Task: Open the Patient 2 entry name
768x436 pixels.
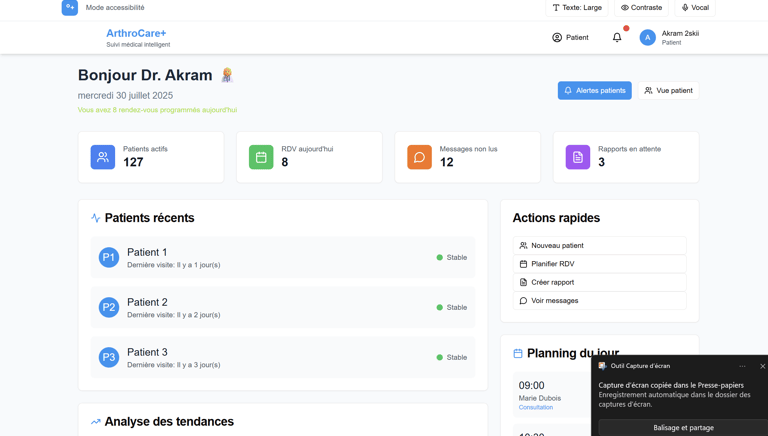Action: pyautogui.click(x=147, y=302)
